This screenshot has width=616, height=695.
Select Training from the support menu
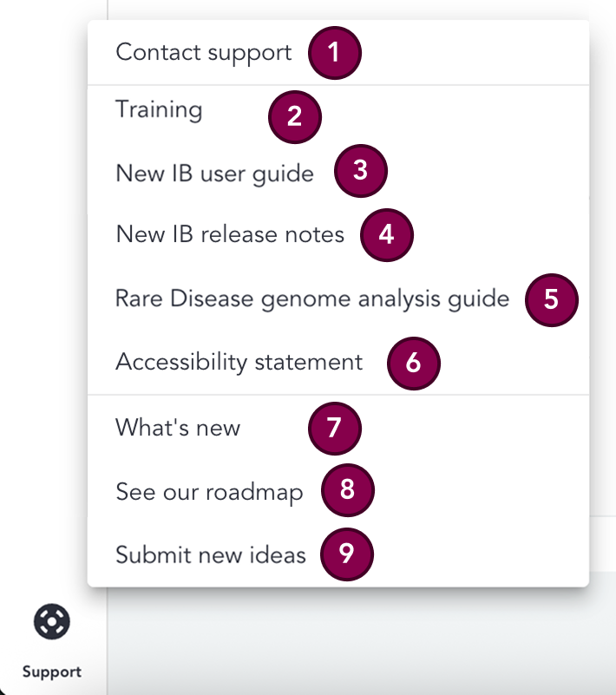159,109
